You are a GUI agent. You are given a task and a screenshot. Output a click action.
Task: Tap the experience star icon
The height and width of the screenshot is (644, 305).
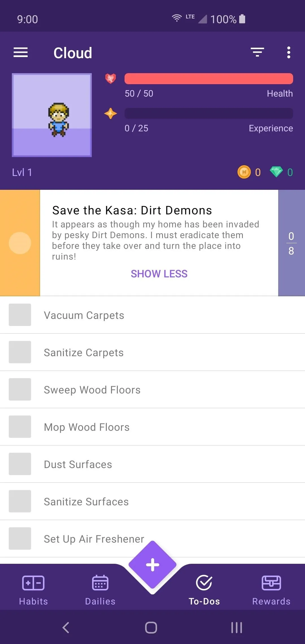(x=110, y=114)
